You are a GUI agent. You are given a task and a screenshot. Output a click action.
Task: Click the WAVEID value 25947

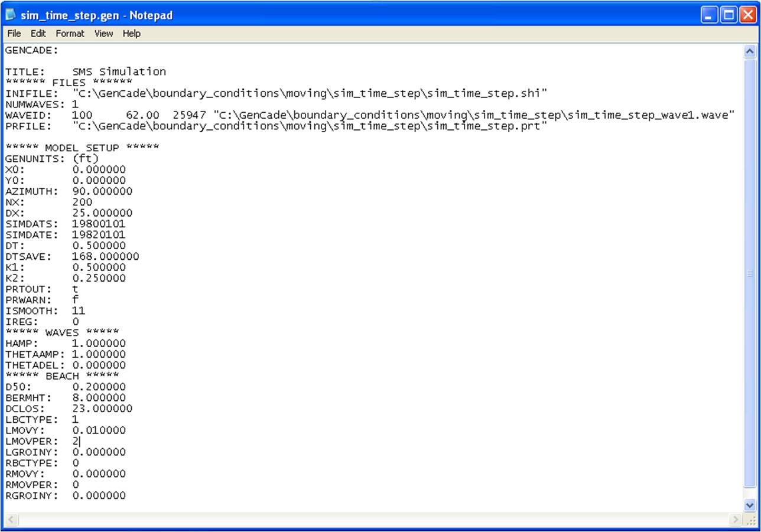(x=189, y=115)
